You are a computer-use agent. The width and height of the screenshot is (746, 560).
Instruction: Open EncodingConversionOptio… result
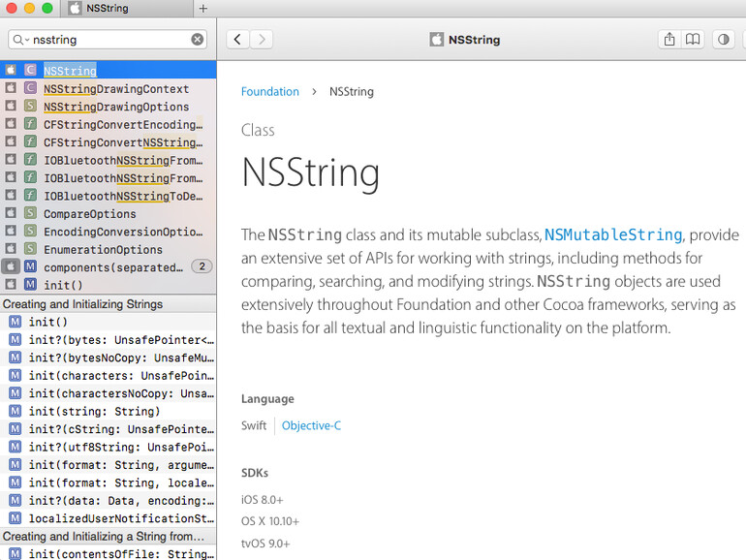(x=108, y=232)
